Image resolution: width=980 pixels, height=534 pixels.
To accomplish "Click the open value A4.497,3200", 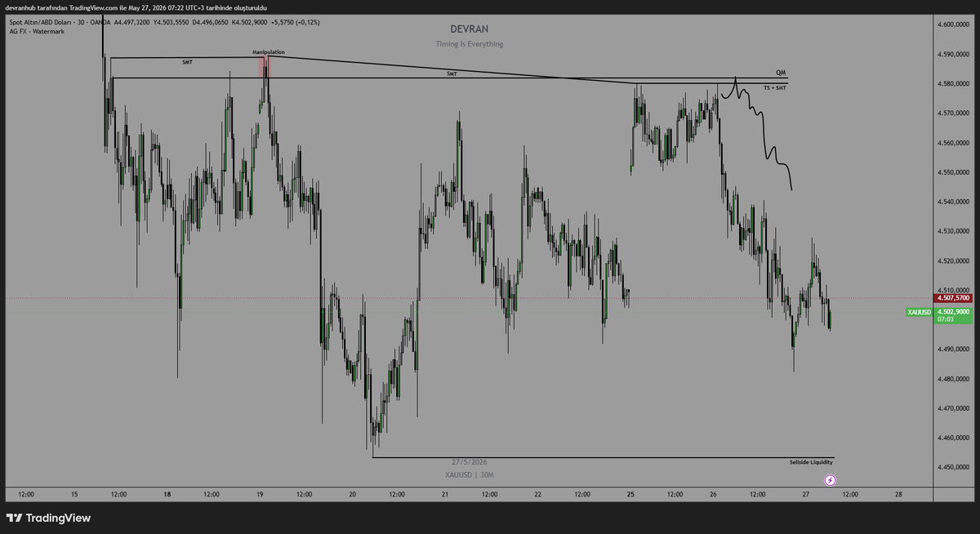I will tap(130, 22).
